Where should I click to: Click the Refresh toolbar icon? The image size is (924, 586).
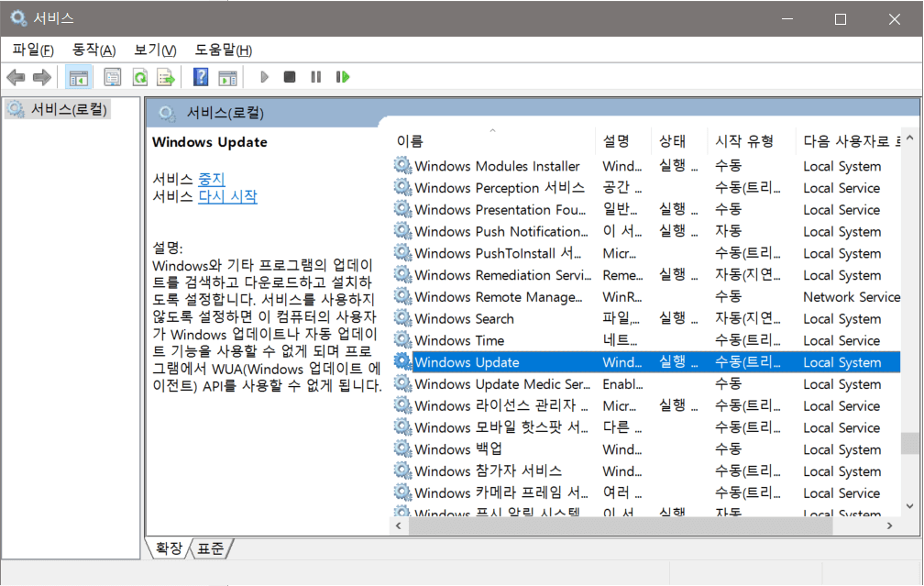pos(139,77)
